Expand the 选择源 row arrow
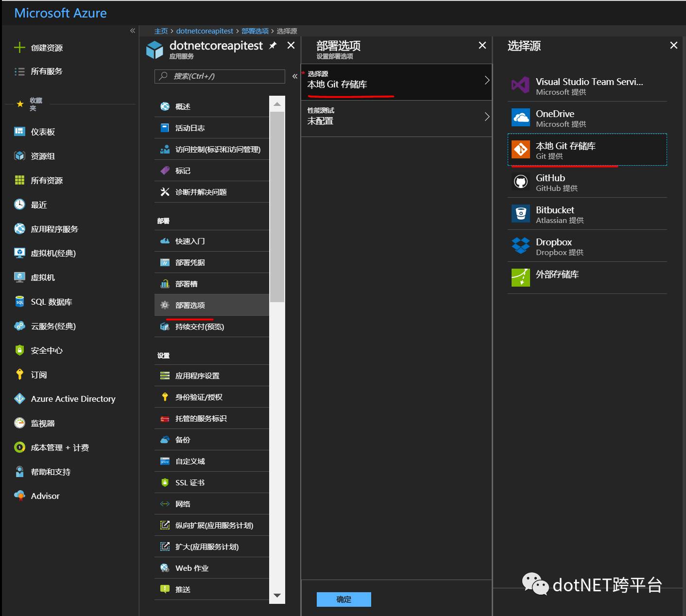 [486, 81]
